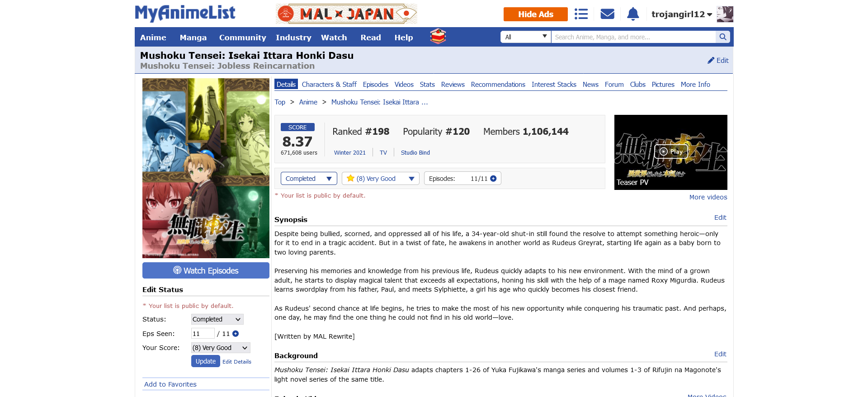This screenshot has width=868, height=397.
Task: Click Edit link beside Synopsis
Action: [x=720, y=217]
